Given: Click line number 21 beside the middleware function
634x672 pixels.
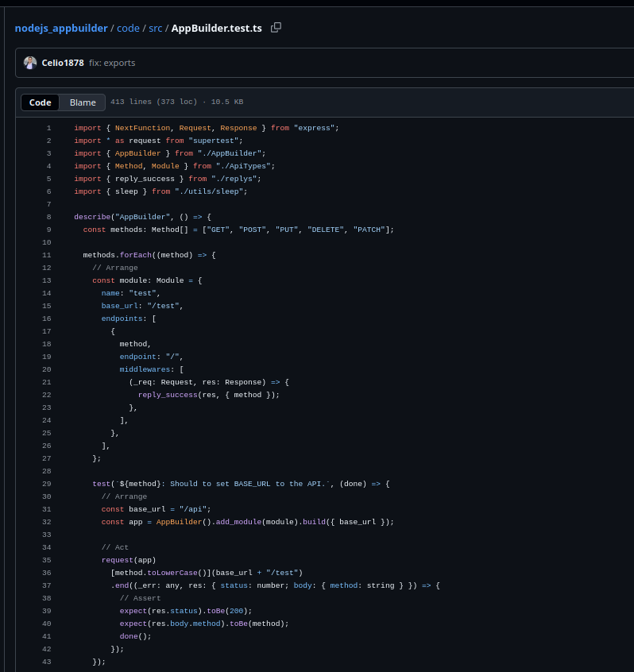Looking at the screenshot, I should pos(47,382).
